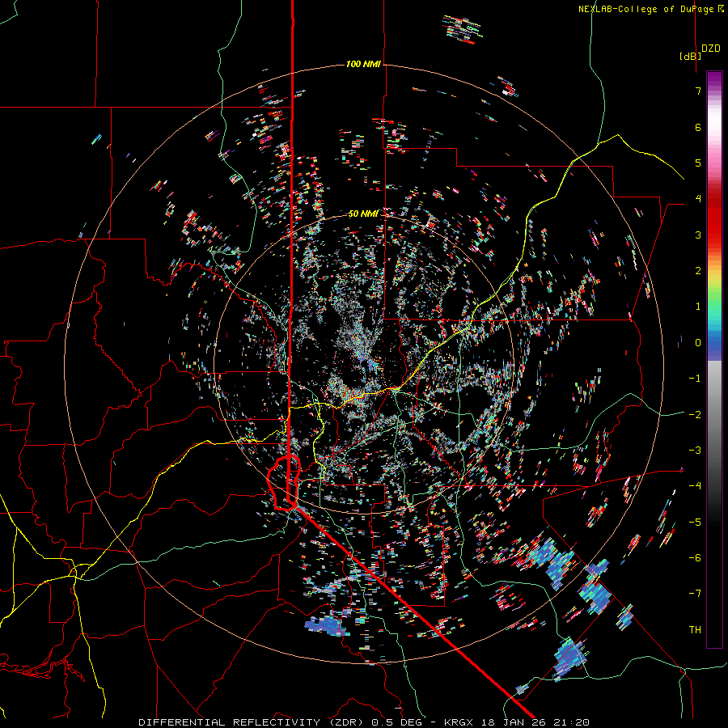Click the -1 value on the dB scale

click(x=695, y=379)
